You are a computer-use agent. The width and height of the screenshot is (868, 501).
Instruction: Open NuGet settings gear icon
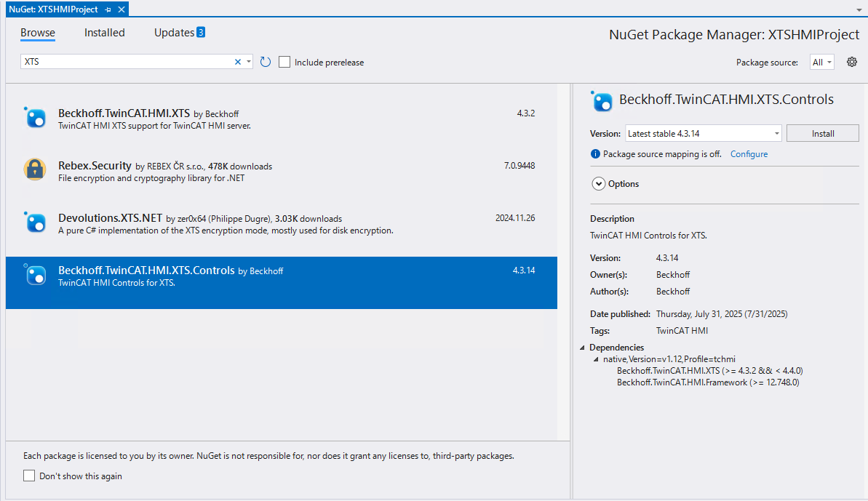pos(852,62)
